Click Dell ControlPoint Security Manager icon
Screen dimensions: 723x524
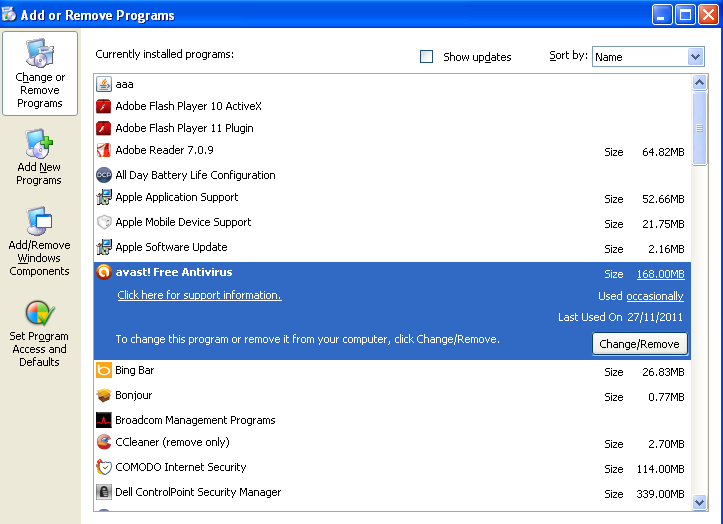pyautogui.click(x=104, y=492)
